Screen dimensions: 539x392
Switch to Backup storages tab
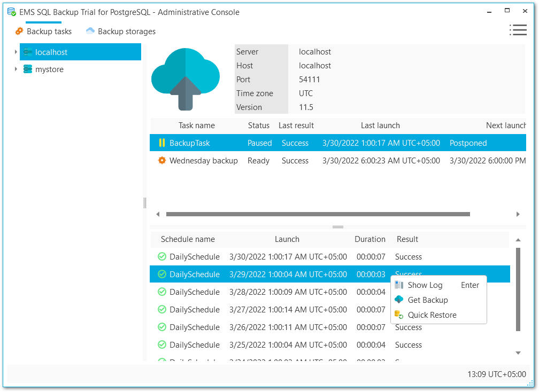pyautogui.click(x=121, y=32)
